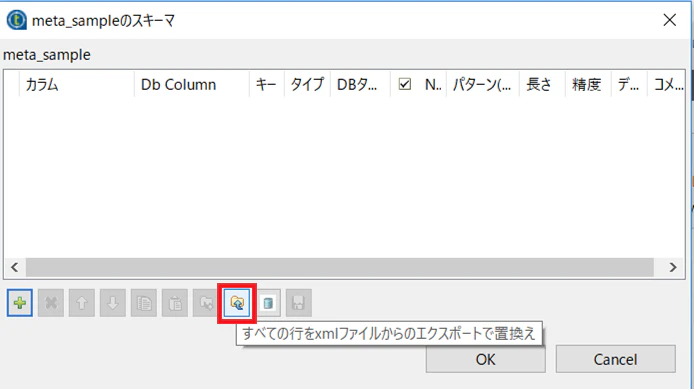Click the コメ... column header
The image size is (694, 389).
pyautogui.click(x=666, y=84)
